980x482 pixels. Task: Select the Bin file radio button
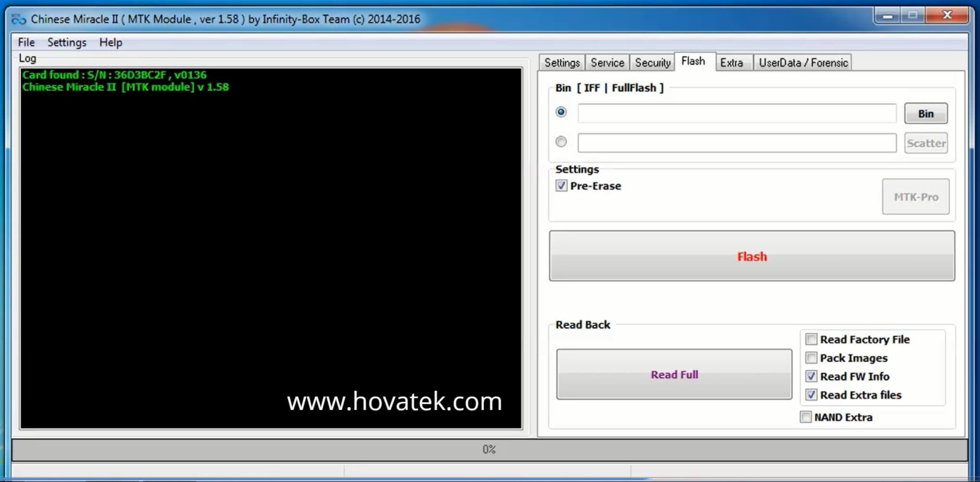point(561,112)
